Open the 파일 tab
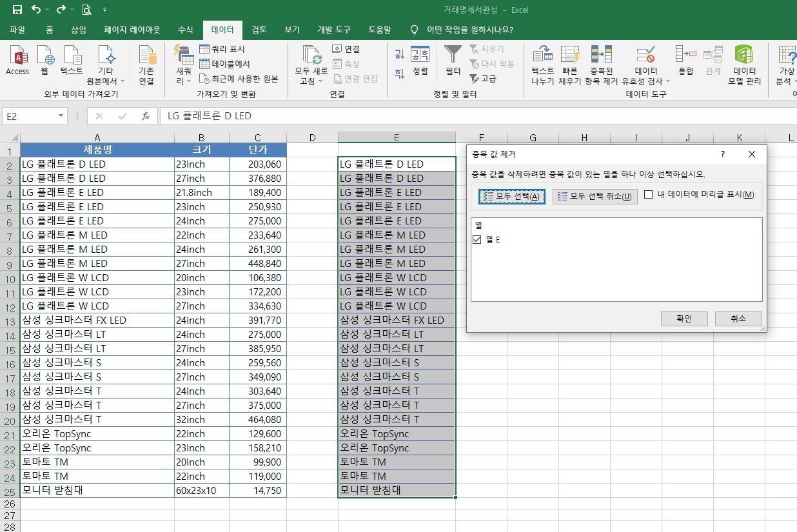Image resolution: width=797 pixels, height=532 pixels. click(17, 30)
